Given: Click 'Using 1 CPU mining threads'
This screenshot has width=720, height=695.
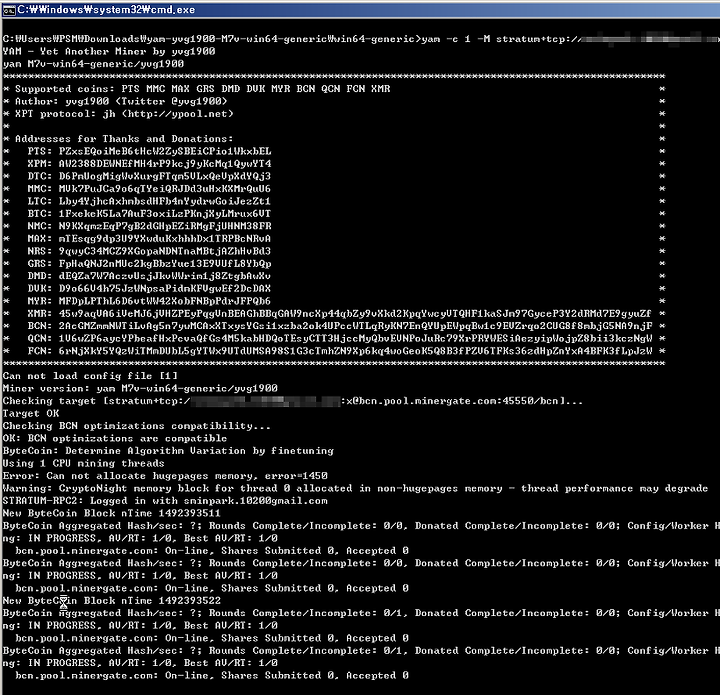Looking at the screenshot, I should click(84, 463).
